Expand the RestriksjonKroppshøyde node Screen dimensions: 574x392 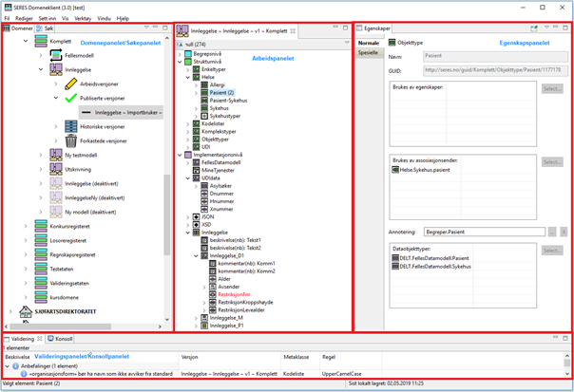point(204,303)
